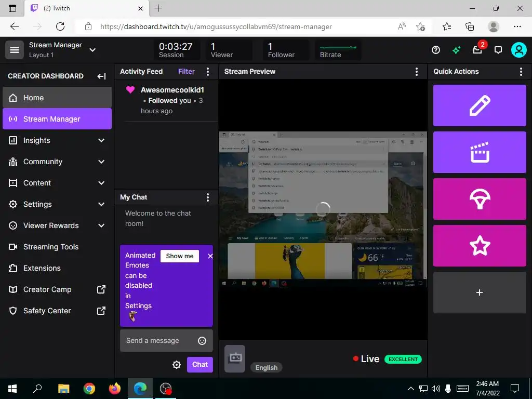Viewport: 532px width, 399px height.
Task: Select the (2) Twitch tab
Action: click(x=87, y=8)
